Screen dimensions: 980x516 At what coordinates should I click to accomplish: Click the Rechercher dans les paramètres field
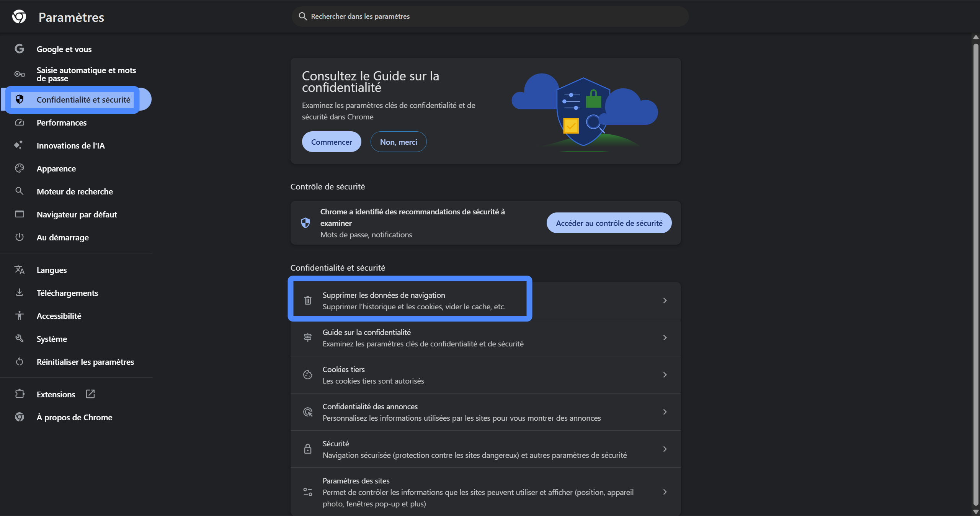(x=490, y=16)
